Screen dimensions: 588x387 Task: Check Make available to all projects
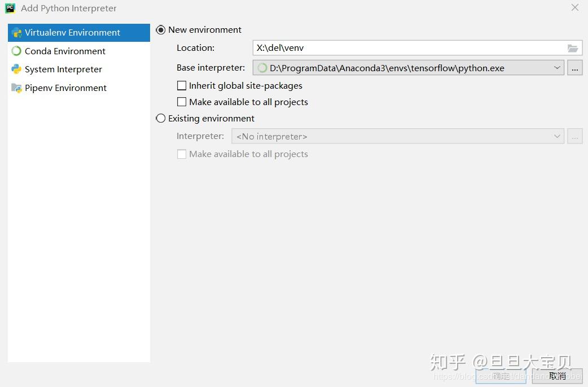(x=182, y=102)
